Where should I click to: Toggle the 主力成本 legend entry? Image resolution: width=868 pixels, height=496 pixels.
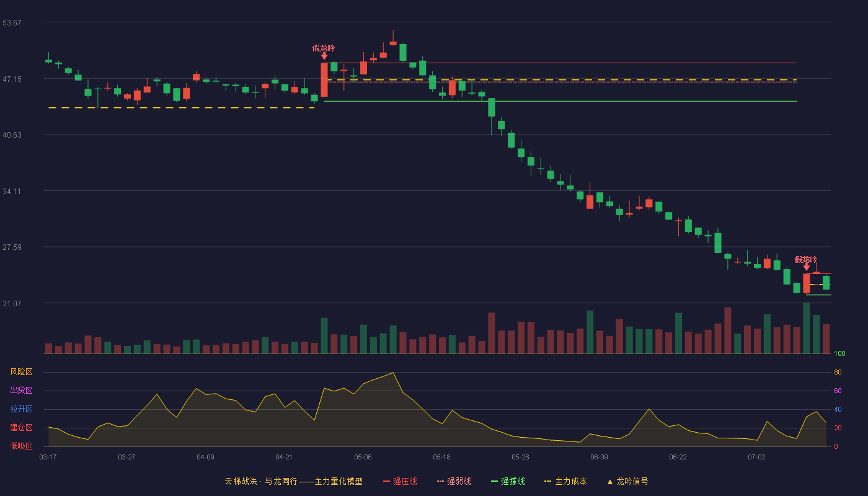(565, 481)
